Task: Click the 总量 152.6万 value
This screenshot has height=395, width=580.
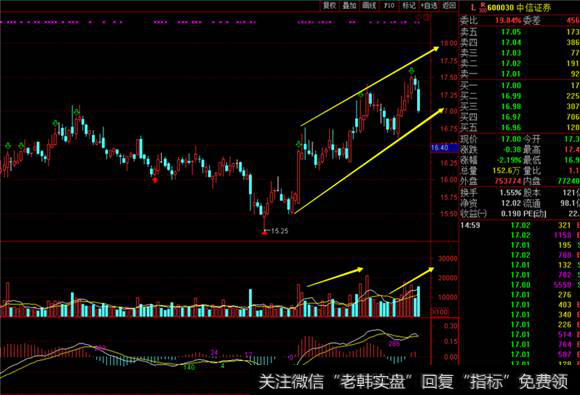Action: [x=507, y=171]
